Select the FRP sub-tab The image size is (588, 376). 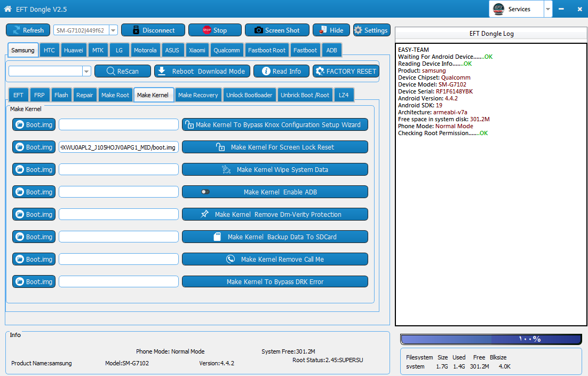pyautogui.click(x=39, y=95)
